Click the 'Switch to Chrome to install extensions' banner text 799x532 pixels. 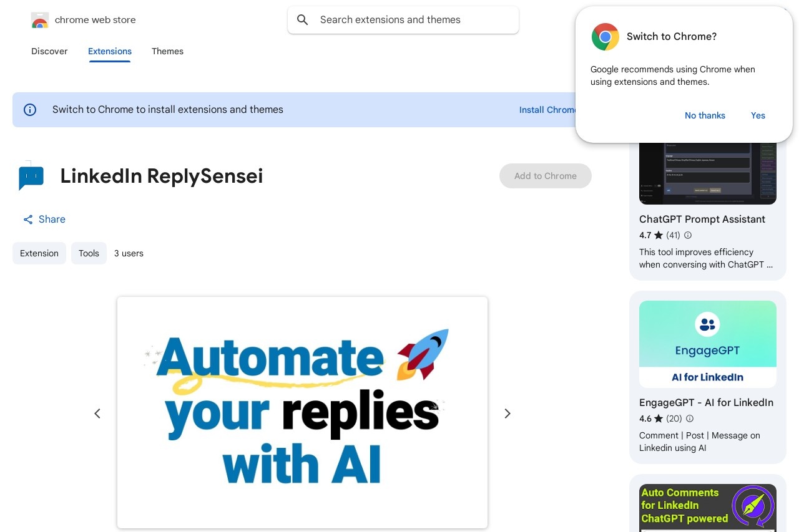point(168,110)
